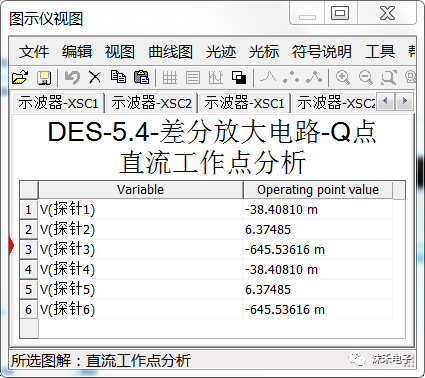Screen dimensions: 425x378
Task: Click the V(探针5) variable cell
Action: click(141, 290)
